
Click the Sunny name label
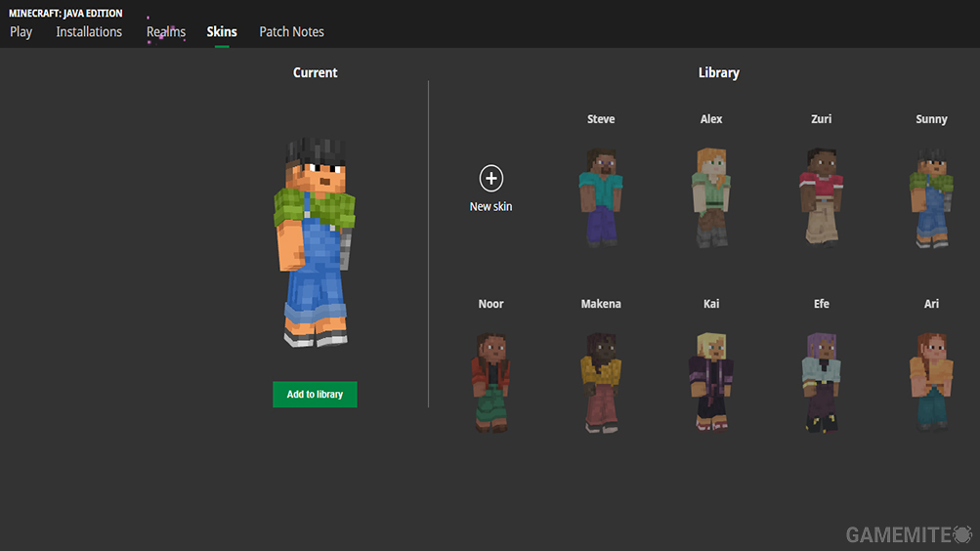pyautogui.click(x=931, y=119)
